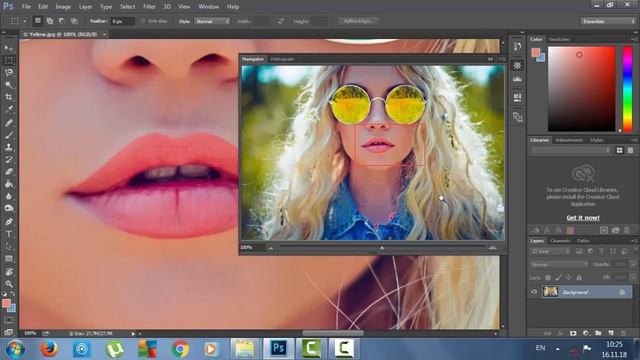Select the Lasso tool
The height and width of the screenshot is (360, 640).
[x=9, y=73]
